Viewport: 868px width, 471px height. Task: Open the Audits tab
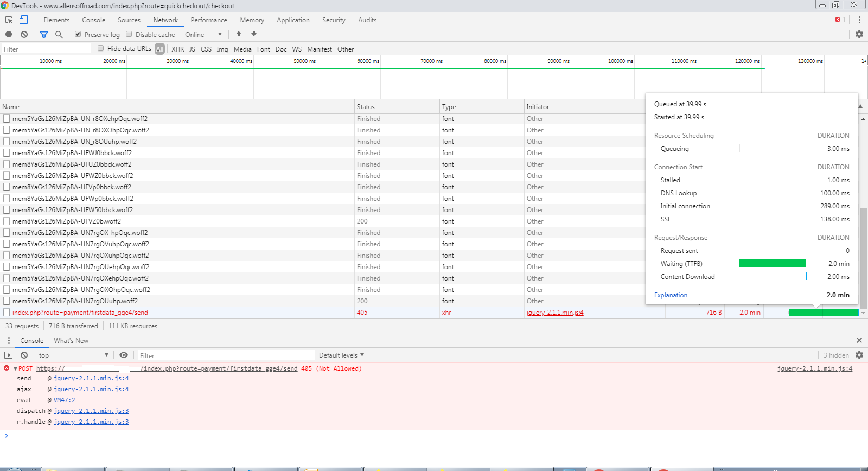pyautogui.click(x=367, y=20)
